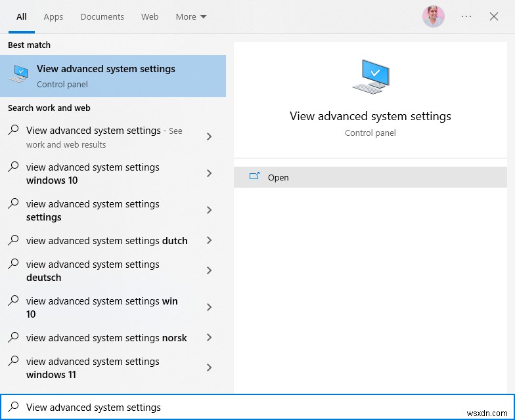
Task: Click the user profile avatar picture
Action: point(434,16)
